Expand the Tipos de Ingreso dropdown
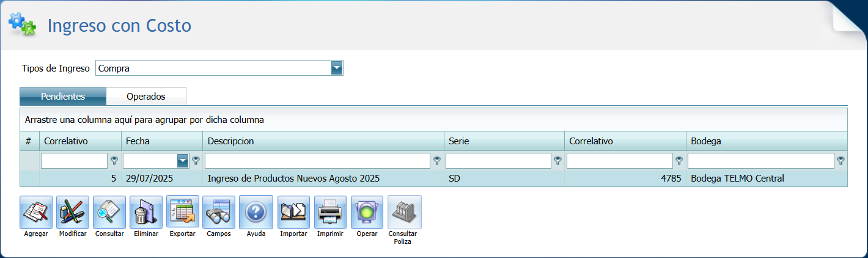This screenshot has height=258, width=868. coord(337,68)
